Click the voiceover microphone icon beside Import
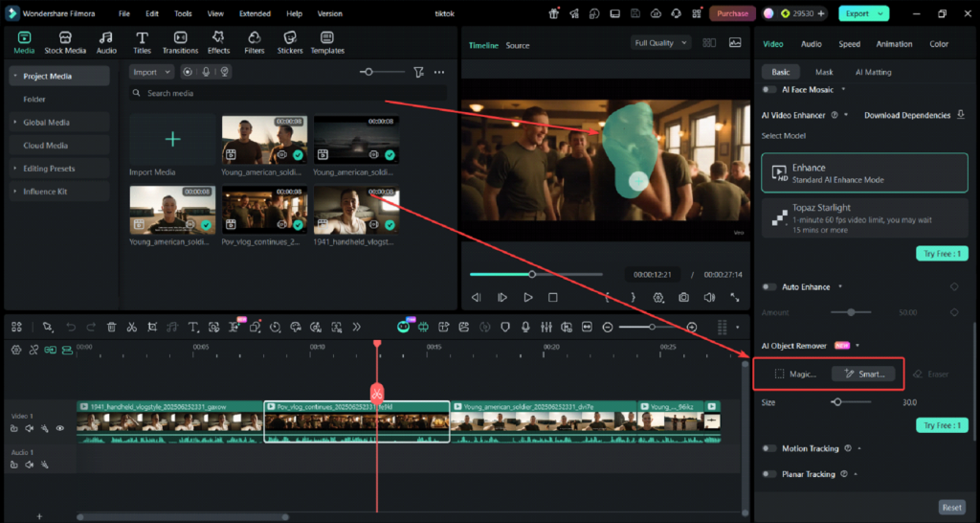980x523 pixels. coord(206,72)
